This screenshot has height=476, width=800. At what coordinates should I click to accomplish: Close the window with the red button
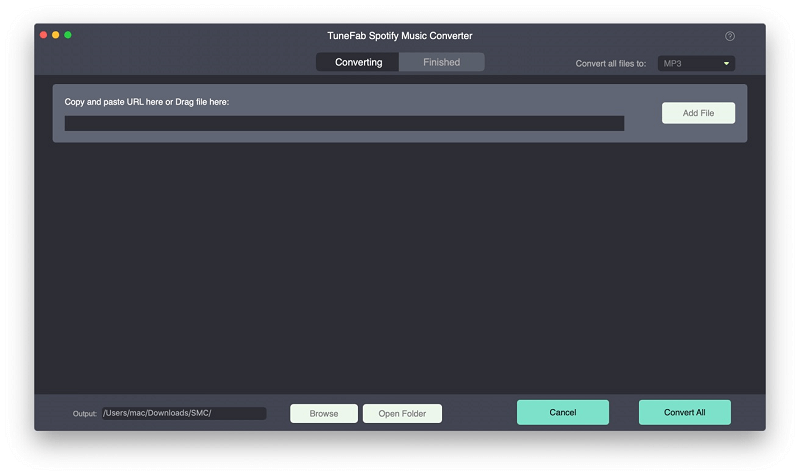coord(44,35)
